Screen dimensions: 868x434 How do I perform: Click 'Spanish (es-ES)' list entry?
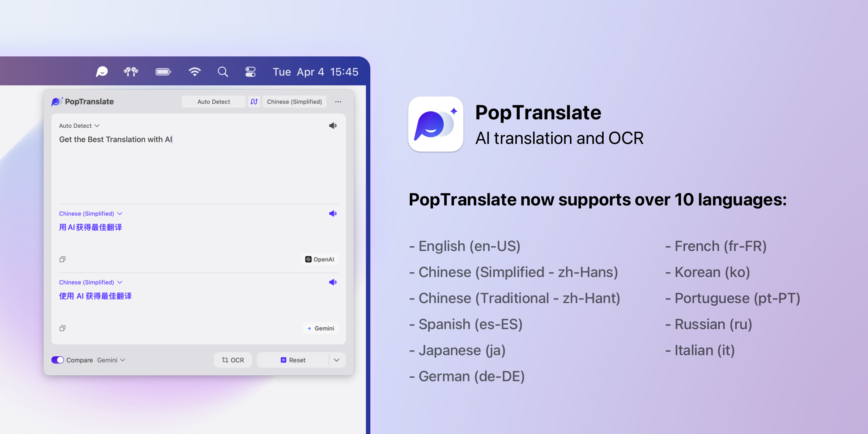tap(466, 324)
